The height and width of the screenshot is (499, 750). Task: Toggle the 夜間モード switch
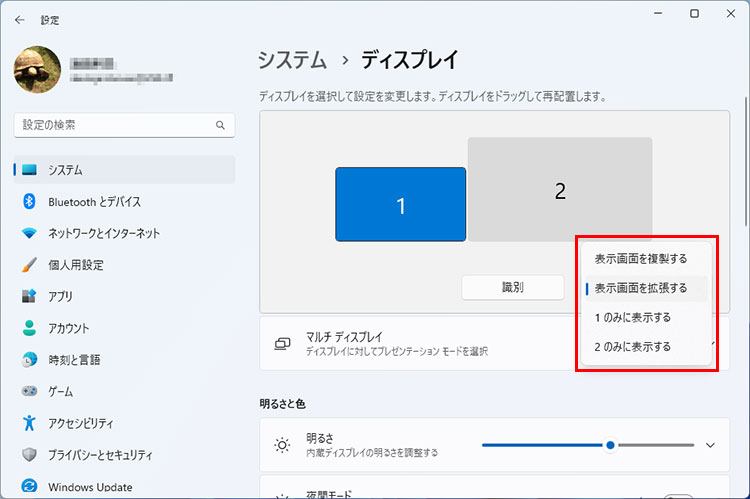(x=678, y=494)
